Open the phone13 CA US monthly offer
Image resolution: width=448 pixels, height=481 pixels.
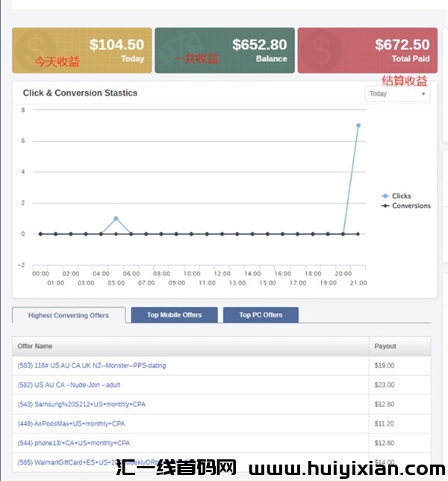pos(73,443)
